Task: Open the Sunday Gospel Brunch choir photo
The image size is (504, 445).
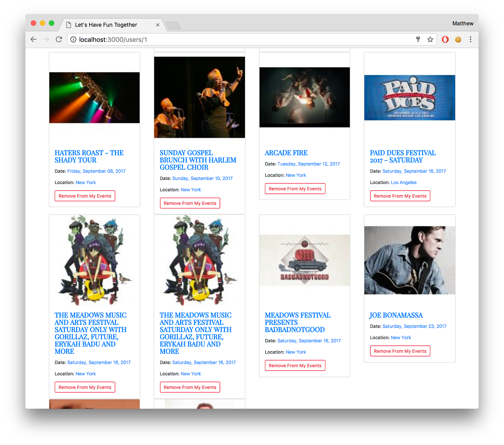Action: point(199,97)
